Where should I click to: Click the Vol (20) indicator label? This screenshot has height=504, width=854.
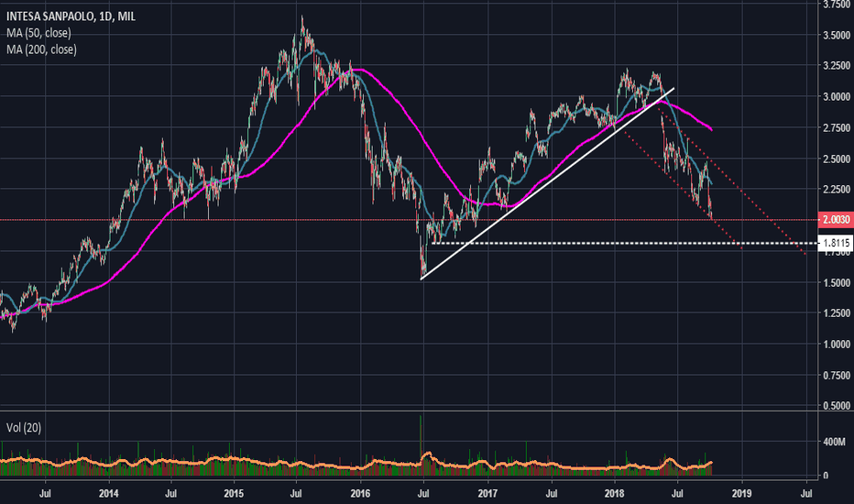pyautogui.click(x=24, y=428)
